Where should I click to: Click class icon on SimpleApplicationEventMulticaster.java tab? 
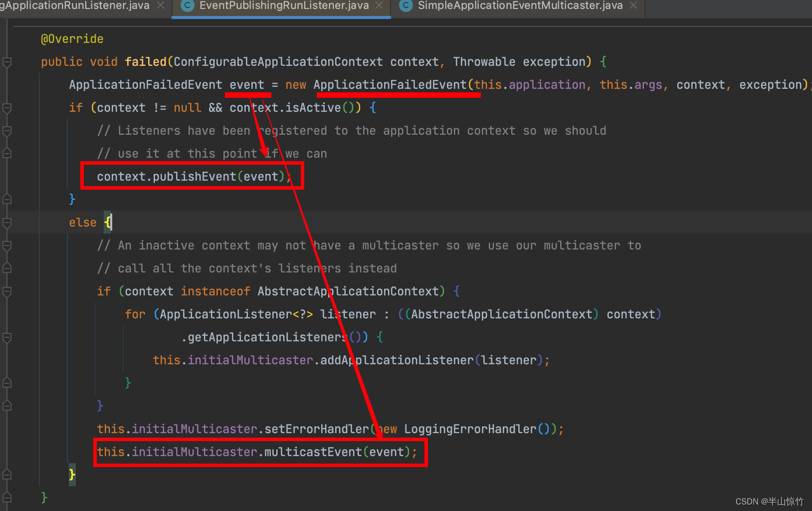406,5
